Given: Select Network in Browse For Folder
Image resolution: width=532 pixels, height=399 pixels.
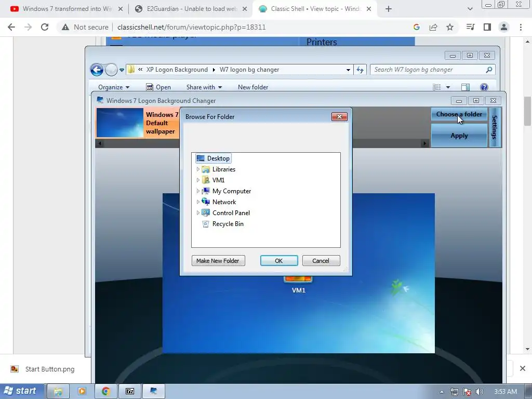Looking at the screenshot, I should click(219, 202).
